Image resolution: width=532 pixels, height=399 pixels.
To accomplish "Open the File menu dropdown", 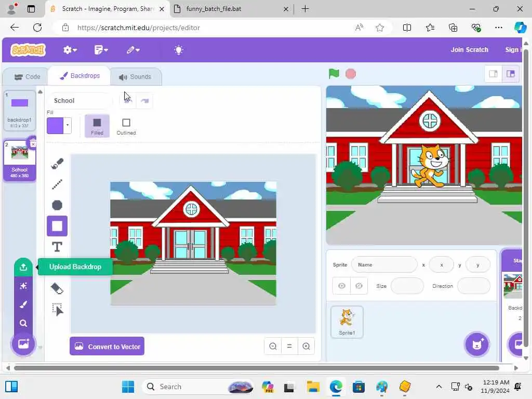I will (101, 50).
